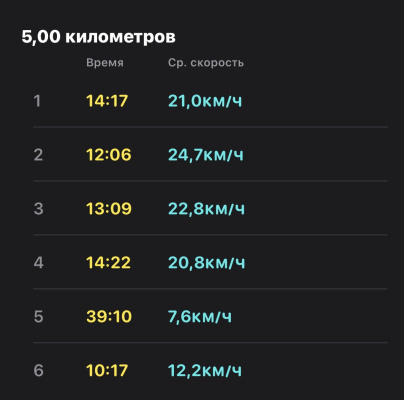
Task: Click split number 2
Action: [x=38, y=155]
